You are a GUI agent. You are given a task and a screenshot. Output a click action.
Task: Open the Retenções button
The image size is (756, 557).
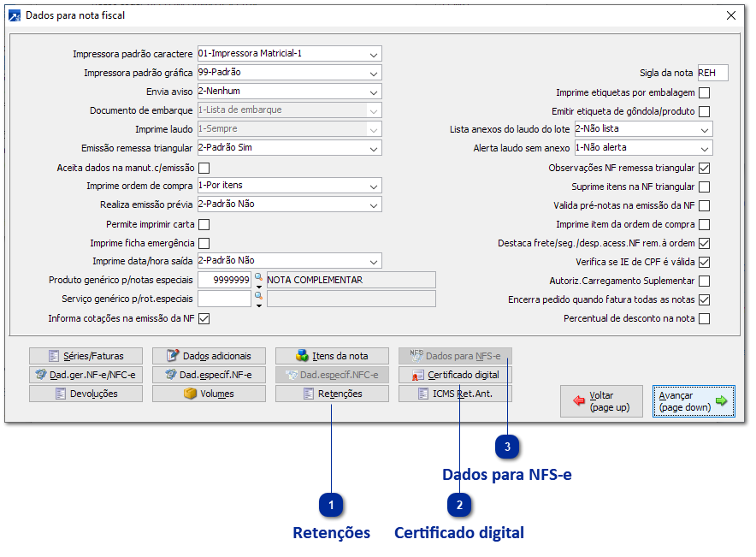(332, 394)
